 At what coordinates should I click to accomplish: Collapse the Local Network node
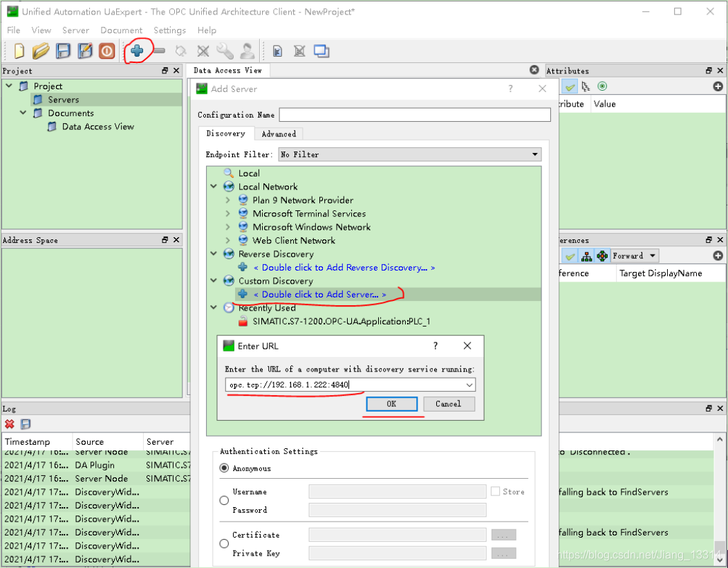214,186
